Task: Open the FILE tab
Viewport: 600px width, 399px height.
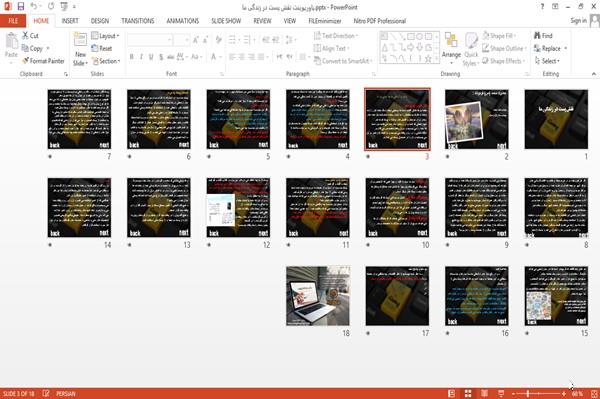Action: point(13,21)
